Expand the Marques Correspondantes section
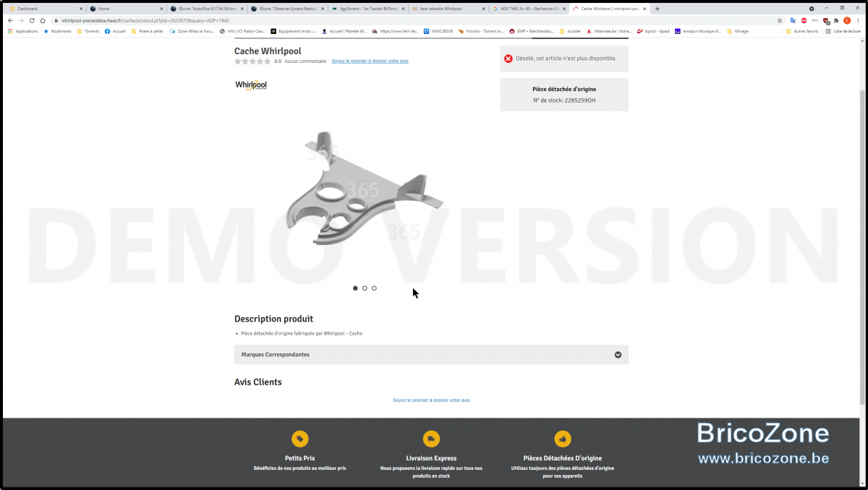 [431, 355]
